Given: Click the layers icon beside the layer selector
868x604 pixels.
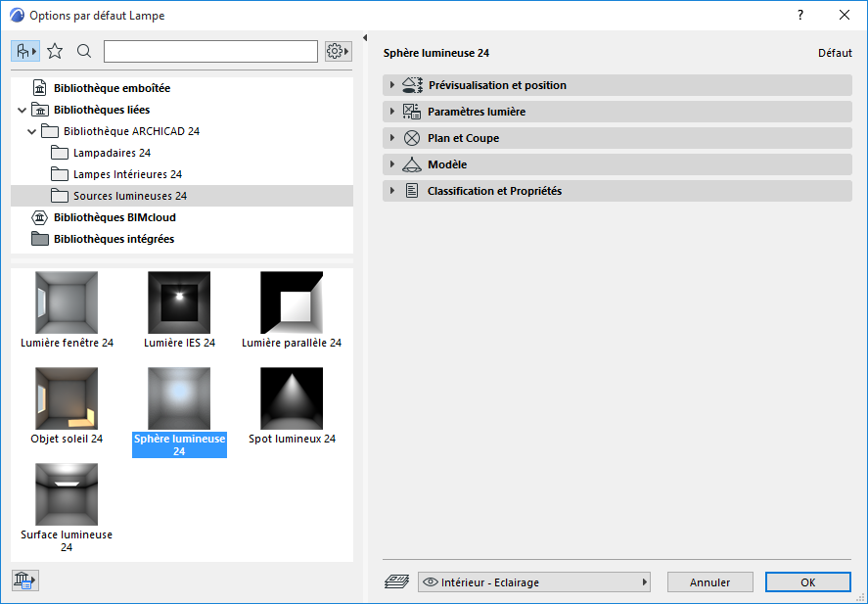Looking at the screenshot, I should coord(396,581).
